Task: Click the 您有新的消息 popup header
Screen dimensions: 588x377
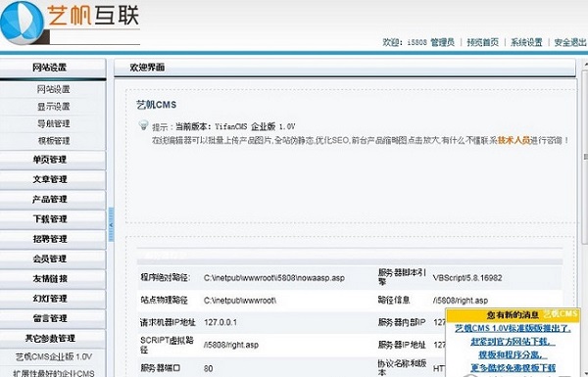Action: 513,314
